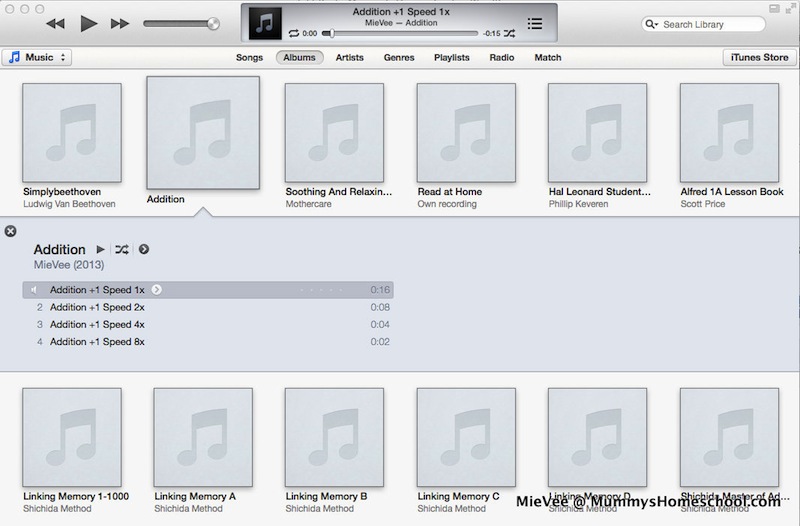Shuffle the Addition album via its shuffle icon
The width and height of the screenshot is (800, 526).
[122, 249]
